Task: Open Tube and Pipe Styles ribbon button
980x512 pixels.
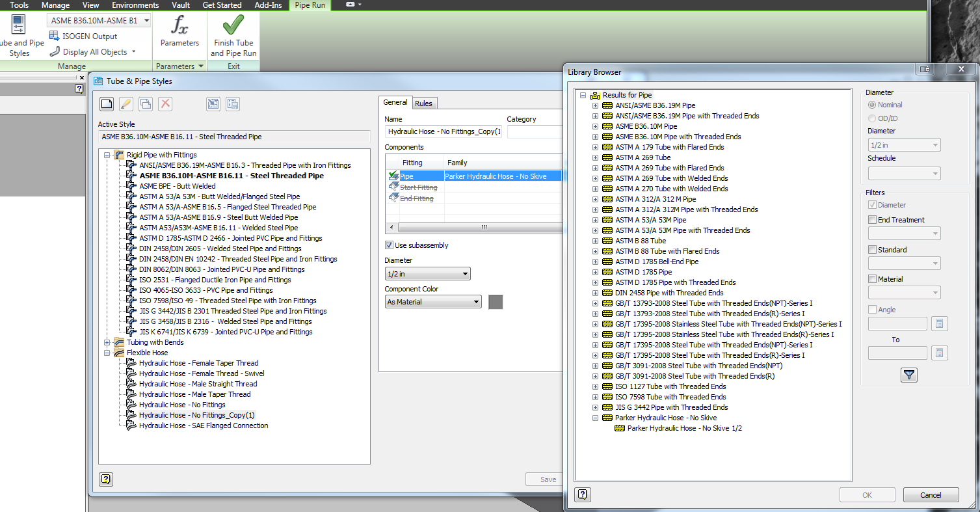Action: (x=20, y=36)
